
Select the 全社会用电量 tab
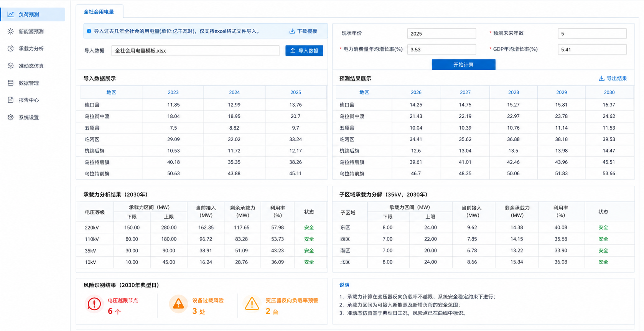point(99,12)
